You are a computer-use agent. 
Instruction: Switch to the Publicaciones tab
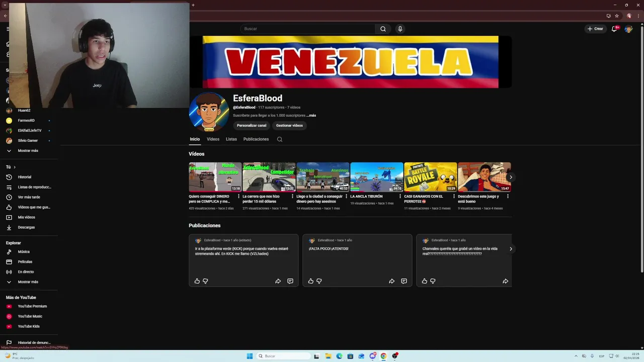click(x=256, y=139)
